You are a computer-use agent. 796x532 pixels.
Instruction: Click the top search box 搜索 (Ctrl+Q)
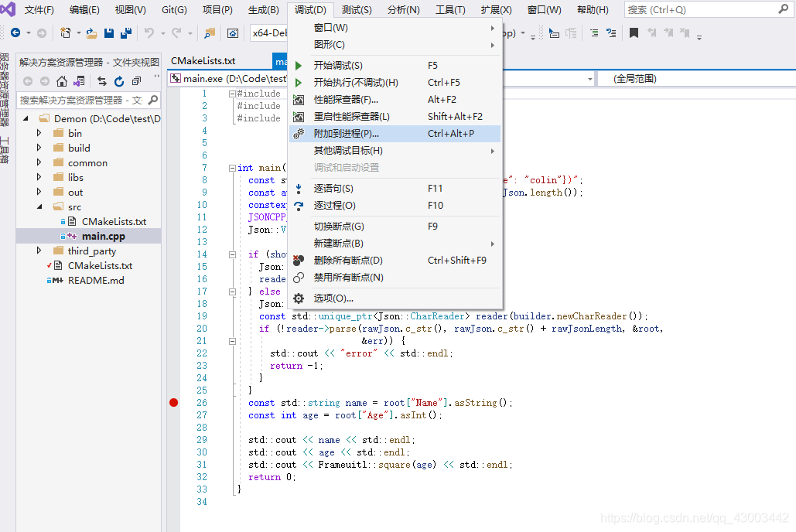[709, 9]
